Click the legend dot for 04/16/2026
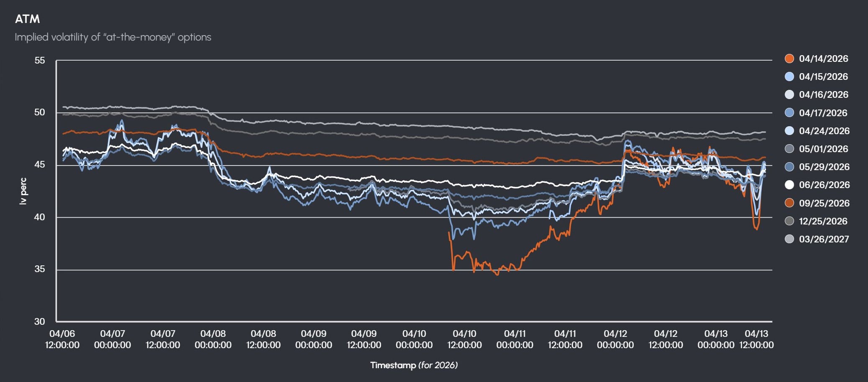This screenshot has width=868, height=382. (x=789, y=94)
